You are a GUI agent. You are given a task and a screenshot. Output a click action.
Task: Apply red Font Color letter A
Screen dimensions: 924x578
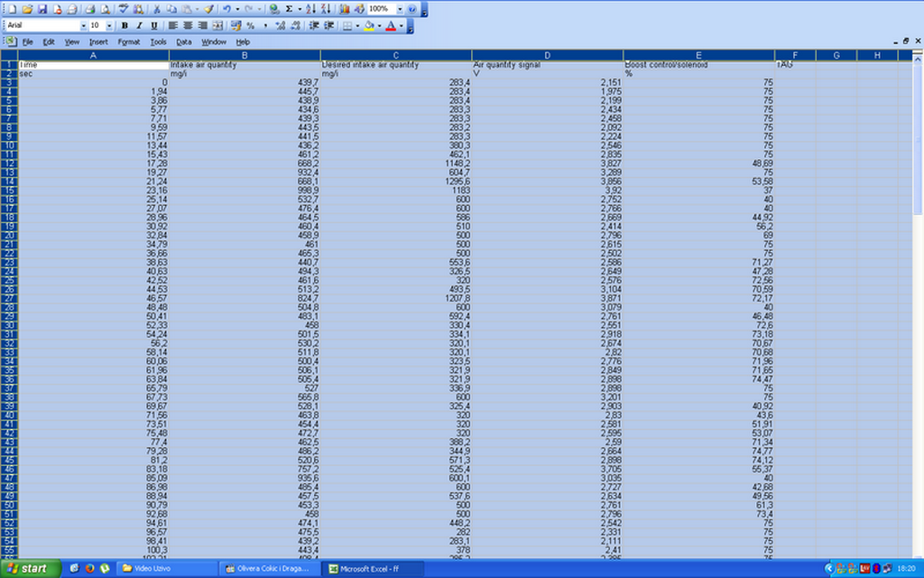391,25
